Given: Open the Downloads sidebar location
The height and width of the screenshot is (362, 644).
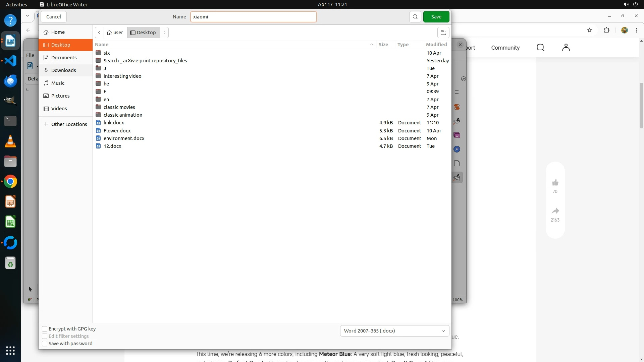Looking at the screenshot, I should [63, 70].
